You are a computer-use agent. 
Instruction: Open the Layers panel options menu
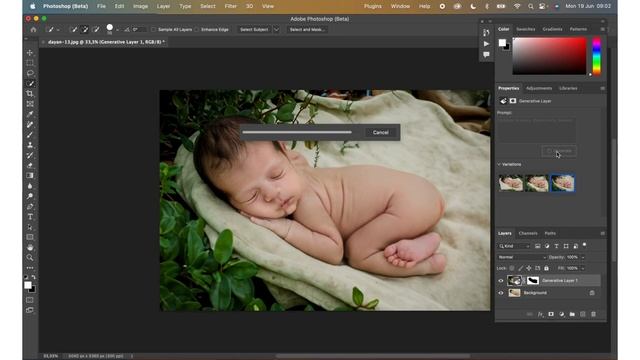pyautogui.click(x=602, y=233)
